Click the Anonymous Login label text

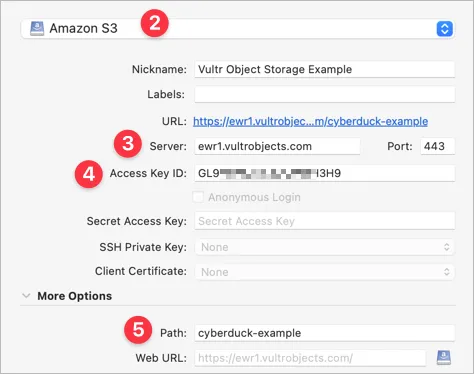(x=254, y=197)
